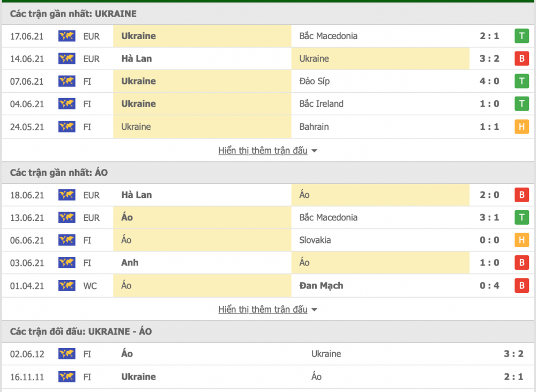
Task: Click the Anh team name link
Action: point(130,263)
